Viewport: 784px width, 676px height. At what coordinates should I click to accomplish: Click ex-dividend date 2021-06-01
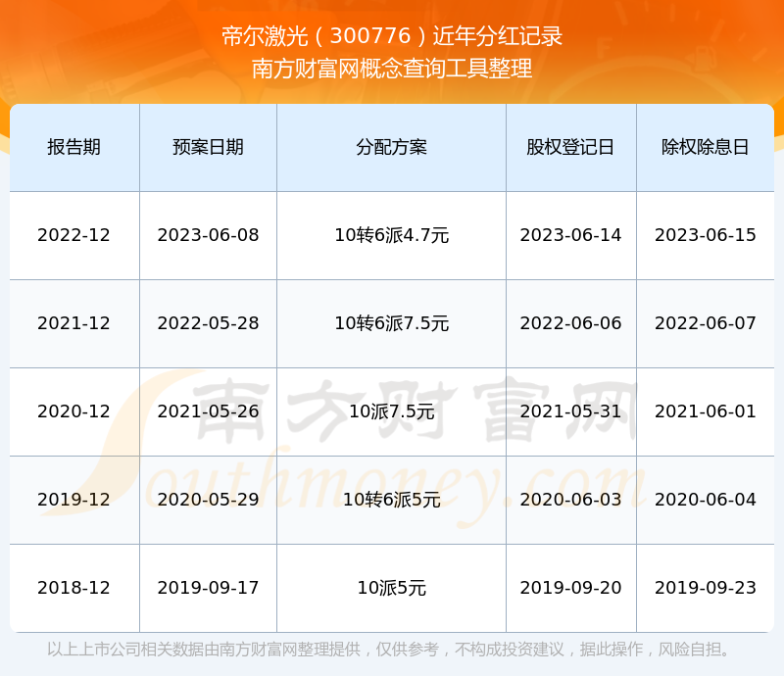(x=705, y=411)
